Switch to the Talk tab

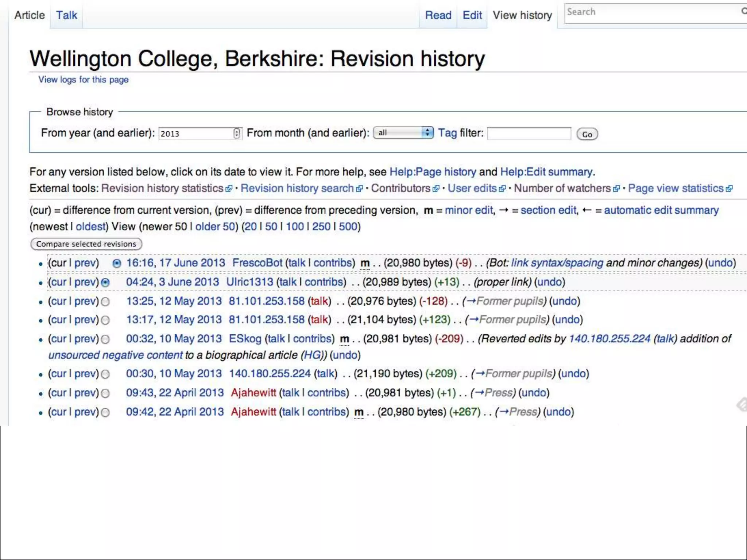(x=66, y=15)
